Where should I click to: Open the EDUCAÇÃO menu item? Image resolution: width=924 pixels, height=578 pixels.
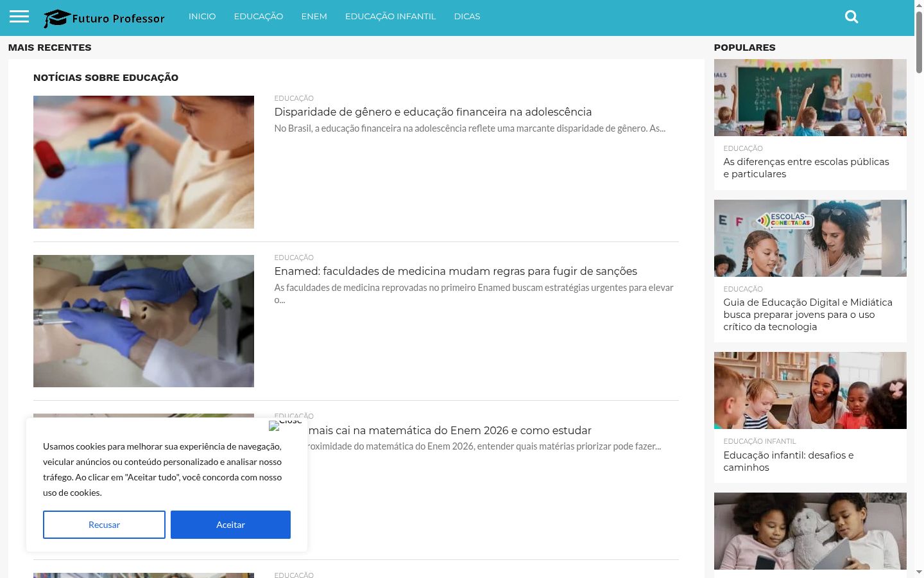pos(259,17)
